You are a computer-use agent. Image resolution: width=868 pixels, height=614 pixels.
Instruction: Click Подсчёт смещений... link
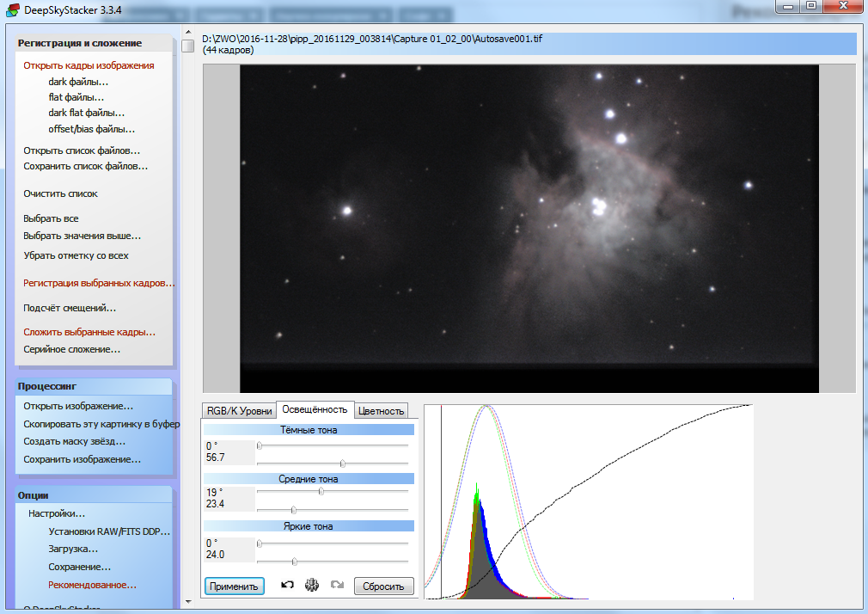pyautogui.click(x=70, y=308)
